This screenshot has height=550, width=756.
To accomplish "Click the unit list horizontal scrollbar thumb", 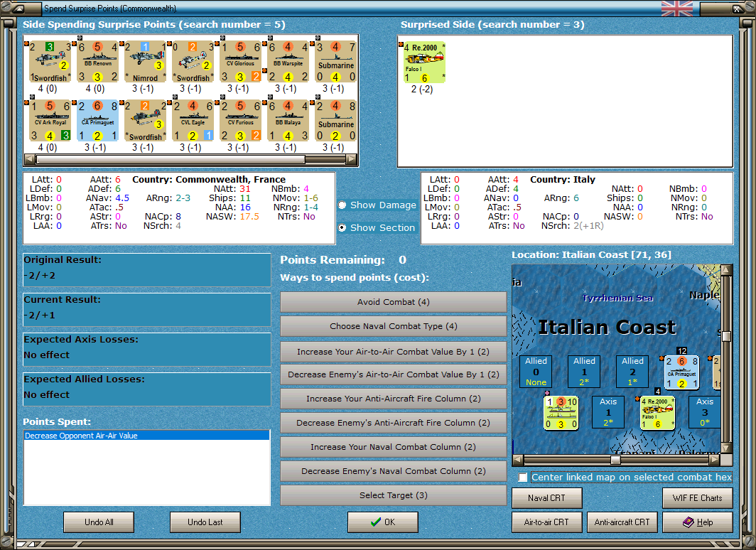I will point(171,159).
